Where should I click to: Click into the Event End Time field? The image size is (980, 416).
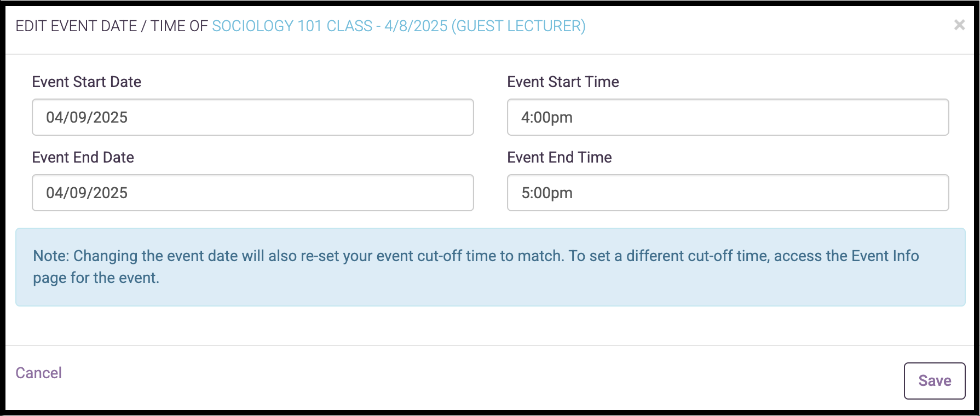tap(728, 193)
